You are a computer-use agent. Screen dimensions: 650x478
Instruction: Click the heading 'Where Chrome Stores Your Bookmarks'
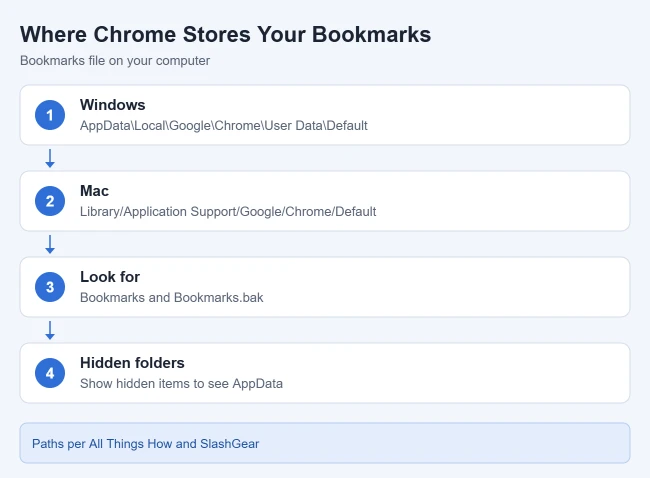click(226, 34)
